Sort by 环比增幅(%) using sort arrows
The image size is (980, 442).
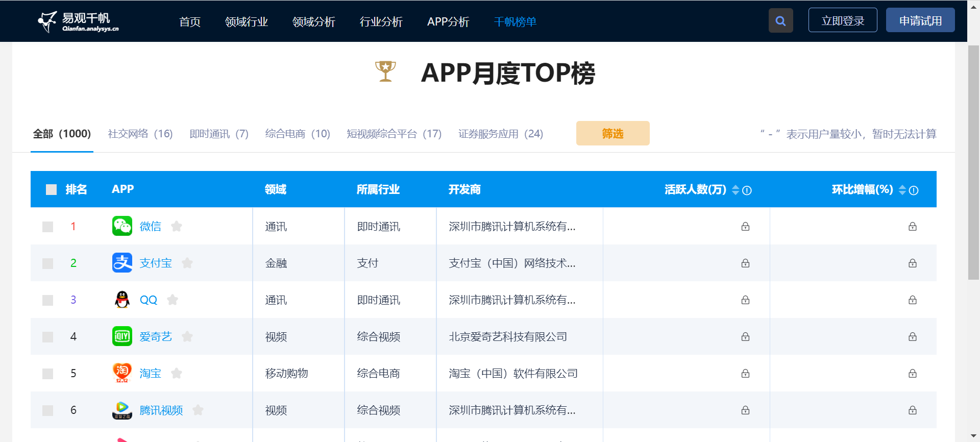pos(902,190)
